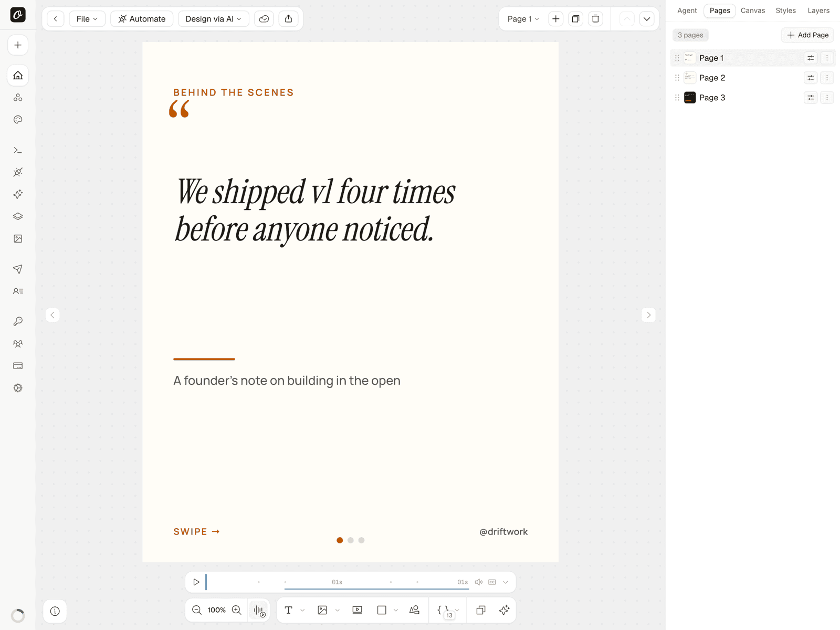Viewport: 840px width, 630px height.
Task: Open the Image tool dropdown arrow
Action: pyautogui.click(x=338, y=611)
